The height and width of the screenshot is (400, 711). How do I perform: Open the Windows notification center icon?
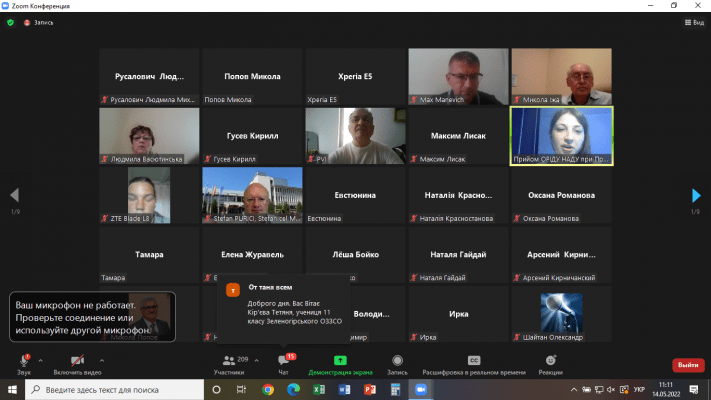pos(694,390)
